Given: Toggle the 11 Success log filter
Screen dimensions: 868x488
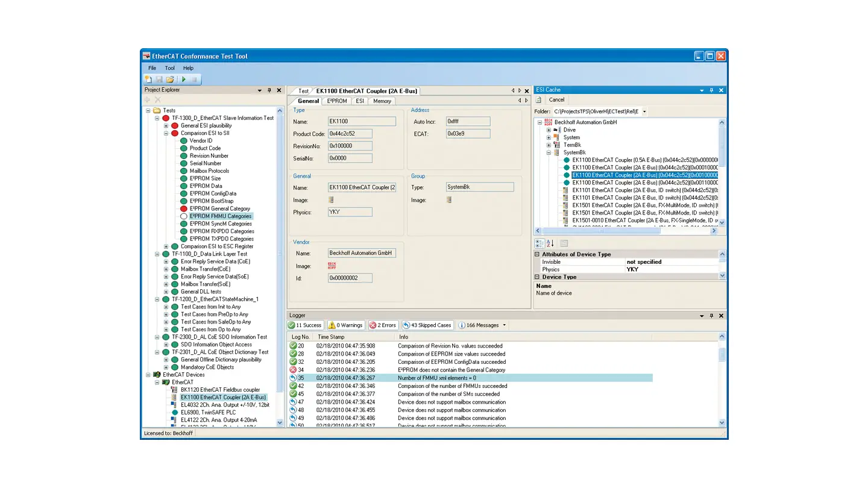Looking at the screenshot, I should [306, 325].
